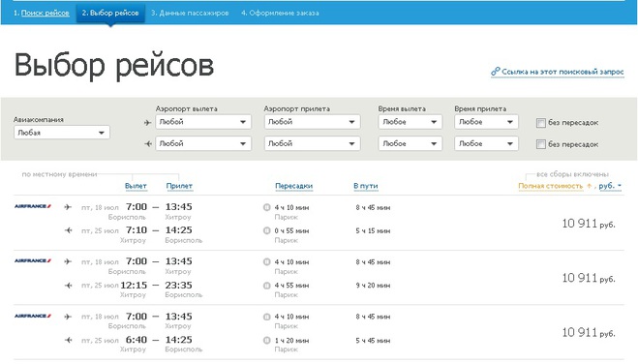Click the 23:35 arrival time
Screen dimensions: 638x364
tap(179, 285)
